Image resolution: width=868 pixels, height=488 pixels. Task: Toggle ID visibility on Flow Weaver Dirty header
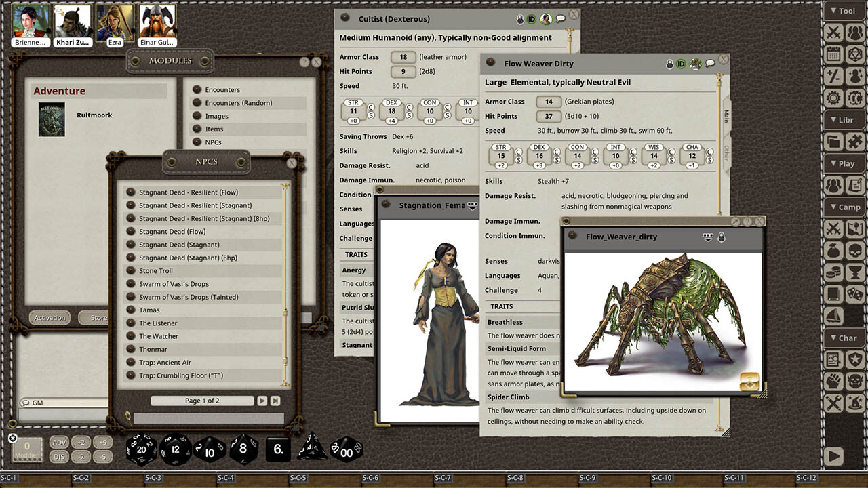(681, 64)
